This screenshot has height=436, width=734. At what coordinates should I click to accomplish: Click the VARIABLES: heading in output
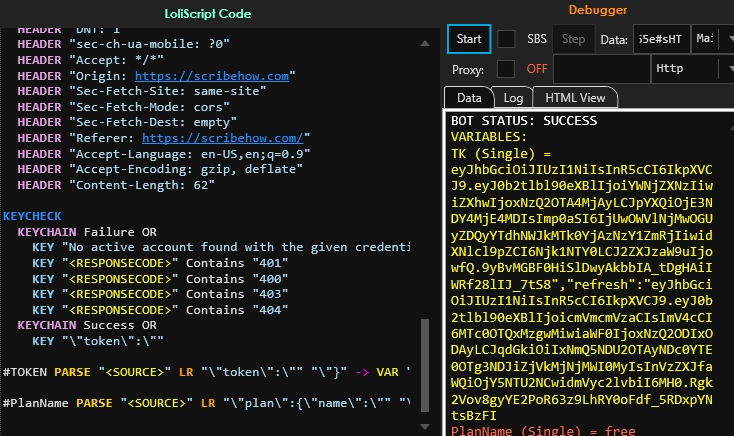489,137
